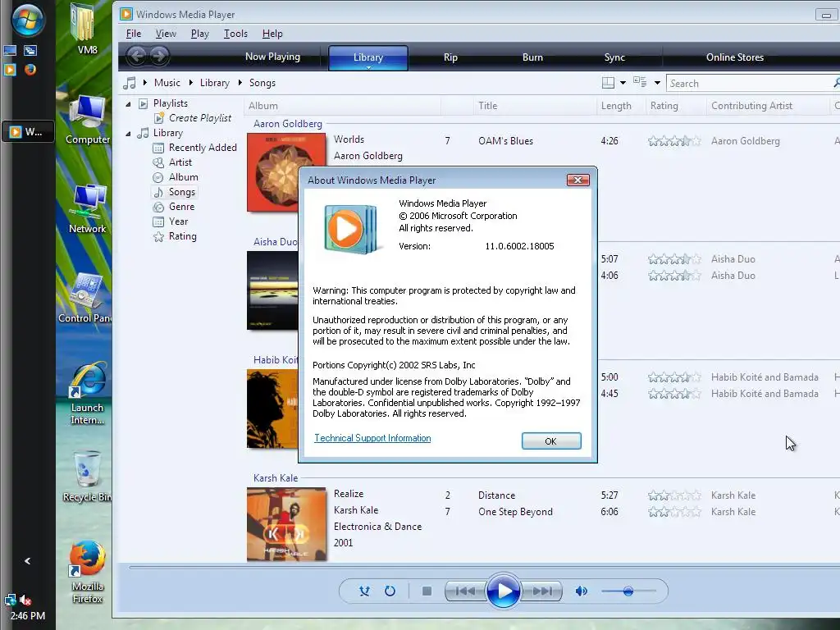Switch to the Now Playing tab
The image size is (840, 630).
(272, 57)
